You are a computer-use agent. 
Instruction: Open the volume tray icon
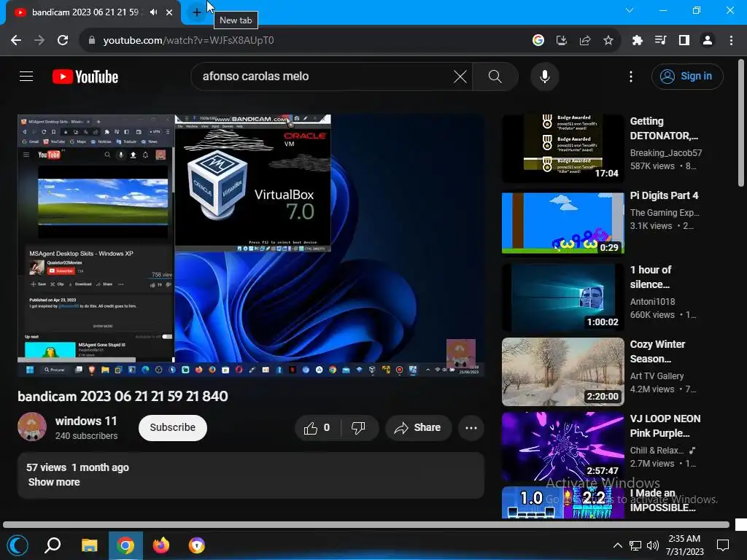coord(653,545)
